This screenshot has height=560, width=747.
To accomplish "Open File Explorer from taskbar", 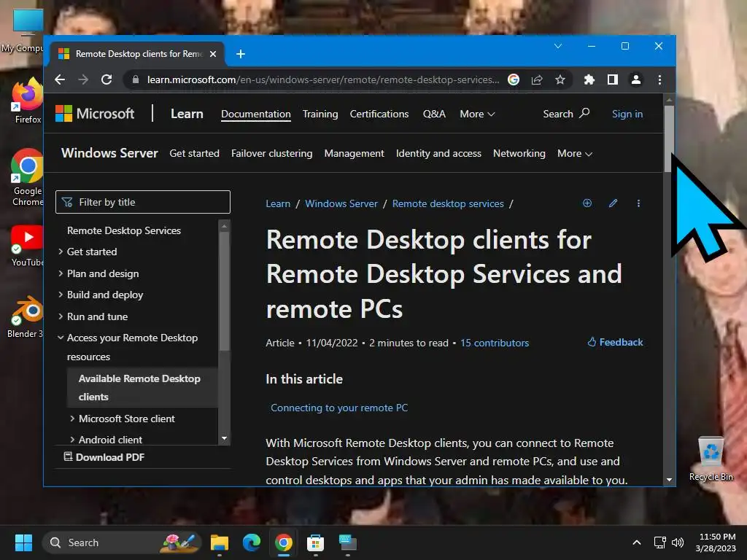I will (220, 542).
